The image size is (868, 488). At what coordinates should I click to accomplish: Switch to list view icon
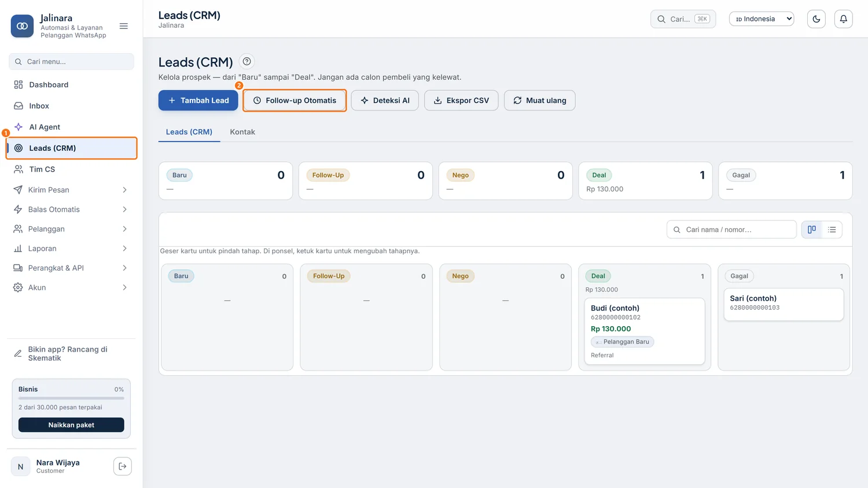coord(832,230)
